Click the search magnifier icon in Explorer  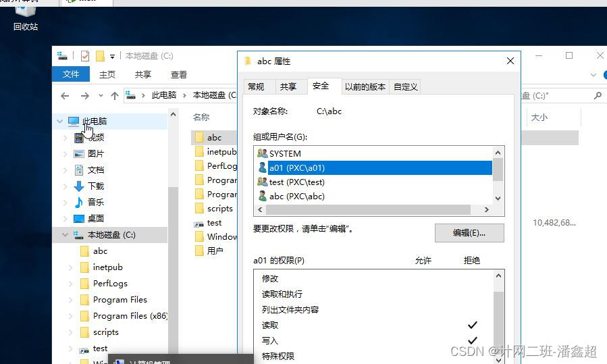[x=598, y=95]
